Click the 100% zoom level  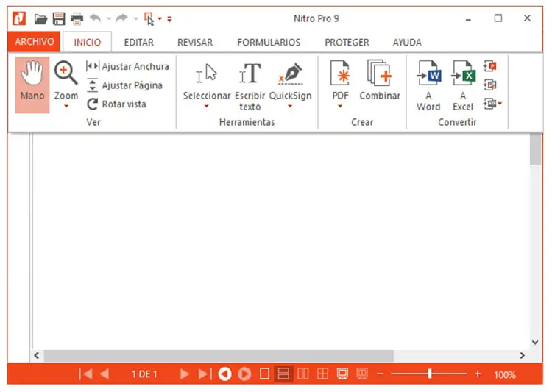(504, 374)
